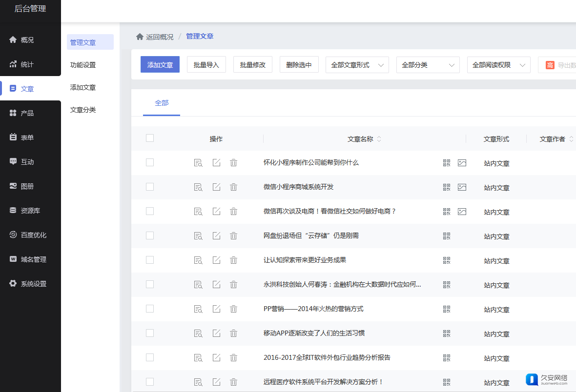Tick the select-all checkbox in the table header

pos(150,138)
